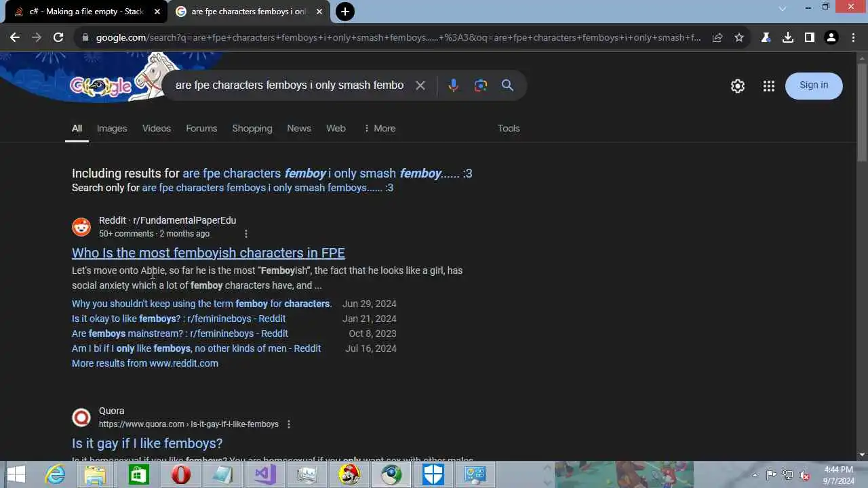Open 'Is it okay to like femboys?' link
This screenshot has height=488, width=868.
pos(178,319)
